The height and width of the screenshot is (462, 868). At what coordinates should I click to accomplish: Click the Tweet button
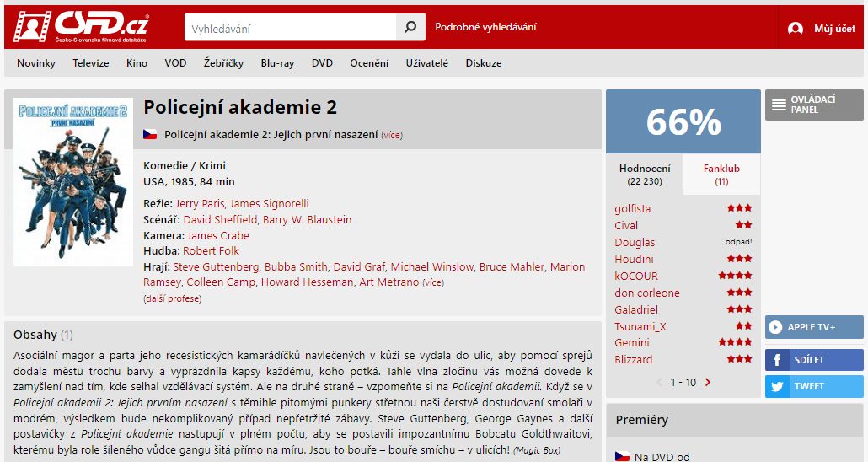814,386
